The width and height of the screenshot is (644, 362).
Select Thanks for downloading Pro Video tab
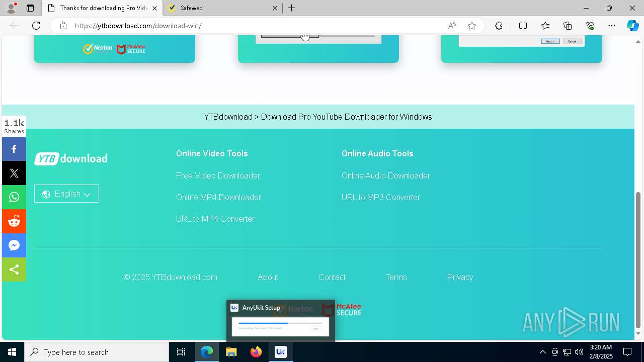(x=102, y=8)
